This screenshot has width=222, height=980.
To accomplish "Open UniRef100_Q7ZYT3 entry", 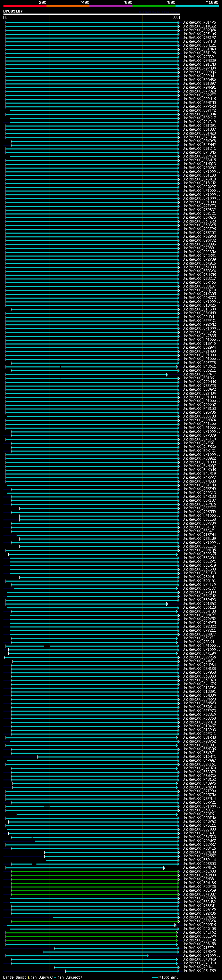I will [x=199, y=206].
